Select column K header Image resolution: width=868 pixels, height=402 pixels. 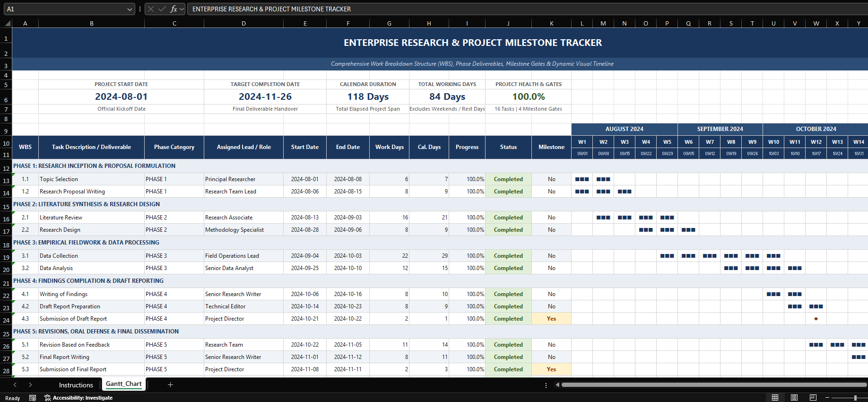(x=552, y=23)
